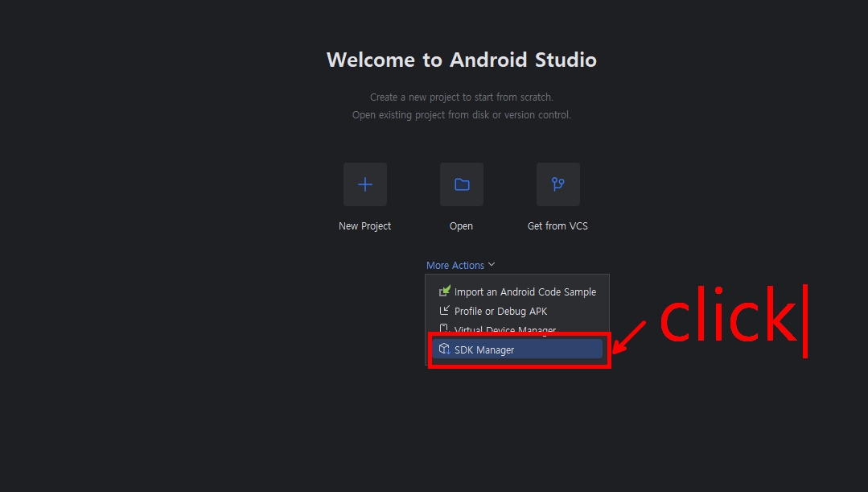Screen dimensions: 868x492
Task: Click the New Project label
Action: point(364,226)
